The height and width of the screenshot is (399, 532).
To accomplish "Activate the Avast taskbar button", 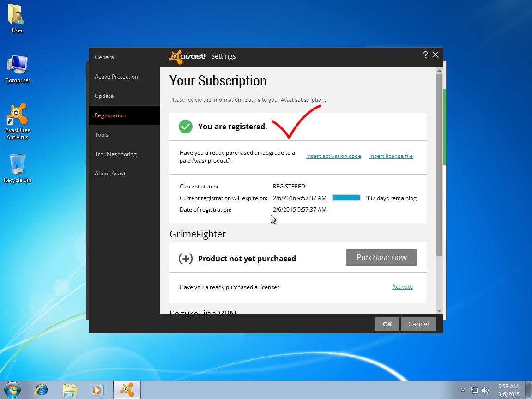I will (x=127, y=390).
